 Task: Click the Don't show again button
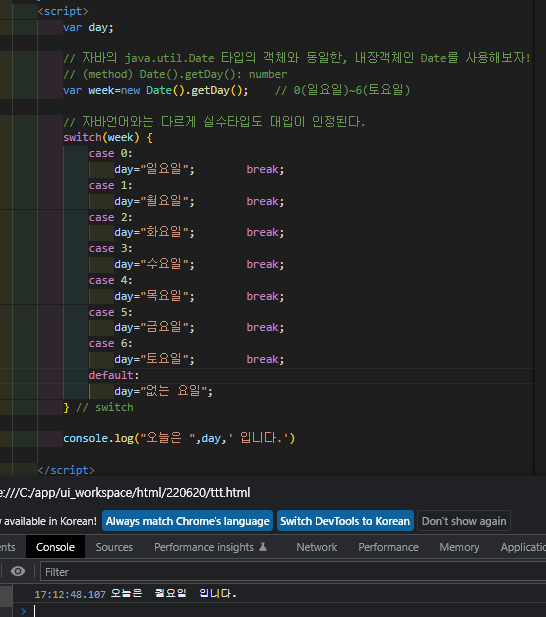click(x=464, y=521)
